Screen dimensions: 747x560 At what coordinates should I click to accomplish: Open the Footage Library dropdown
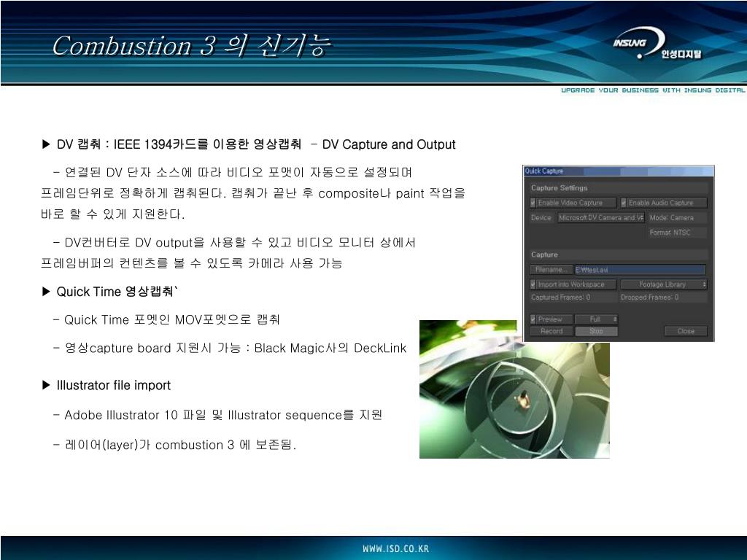[664, 284]
